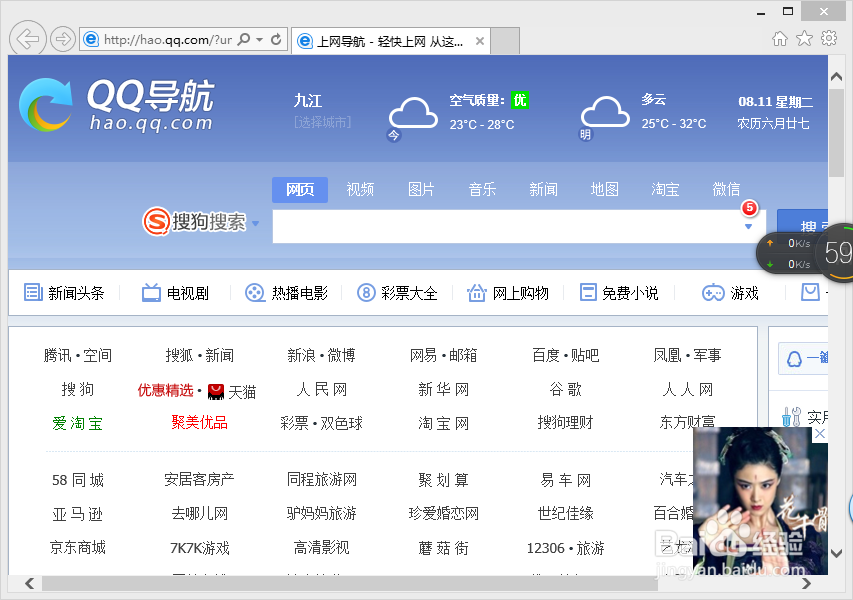The width and height of the screenshot is (853, 600).
Task: Click the QQ penguin login button
Action: coord(803,358)
